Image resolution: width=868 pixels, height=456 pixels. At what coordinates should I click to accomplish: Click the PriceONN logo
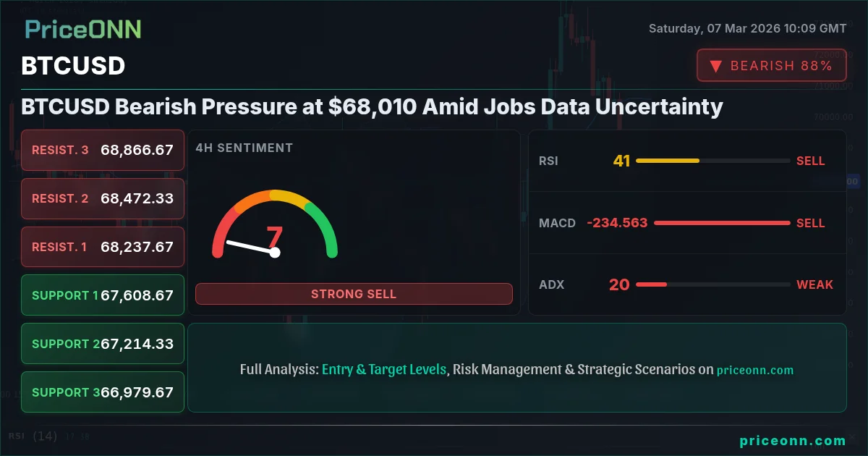(82, 29)
